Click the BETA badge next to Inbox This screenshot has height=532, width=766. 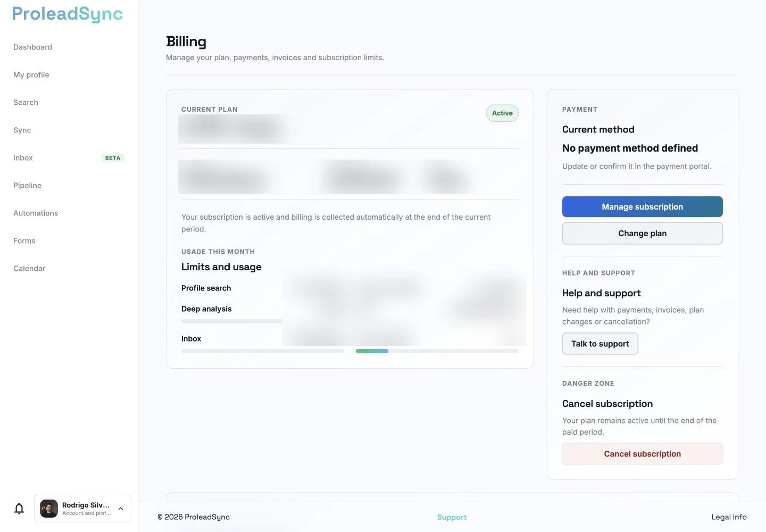pos(113,158)
